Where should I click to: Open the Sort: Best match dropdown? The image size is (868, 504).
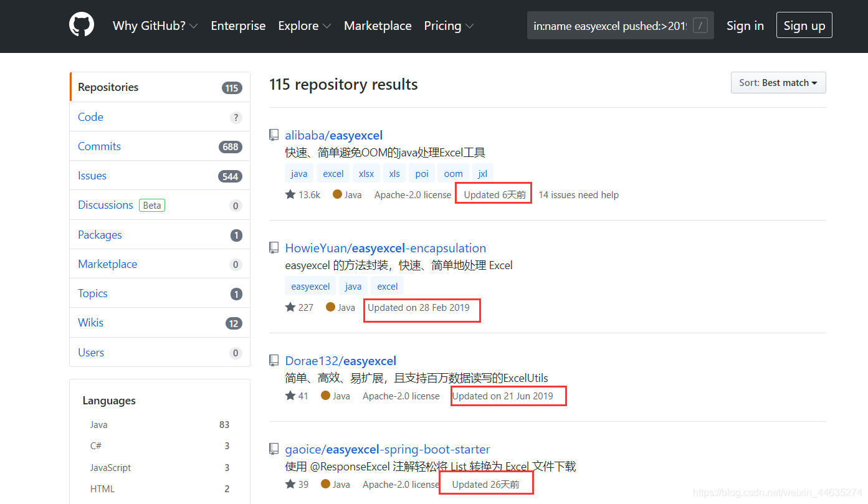coord(778,83)
